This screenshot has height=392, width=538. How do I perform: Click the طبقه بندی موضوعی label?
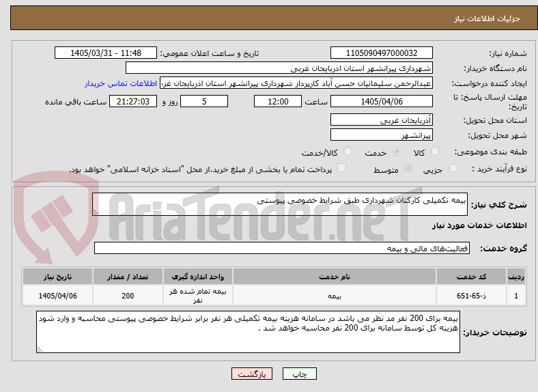coord(491,152)
